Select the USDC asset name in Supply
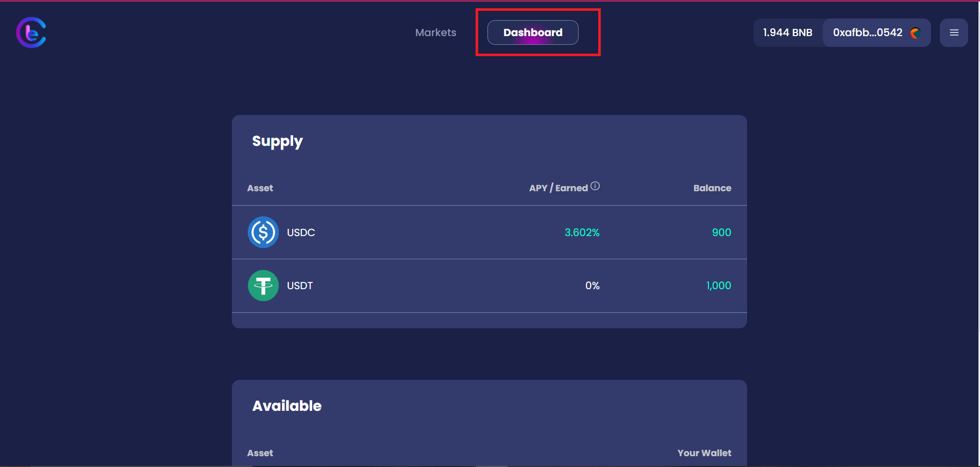Image resolution: width=980 pixels, height=467 pixels. (301, 232)
